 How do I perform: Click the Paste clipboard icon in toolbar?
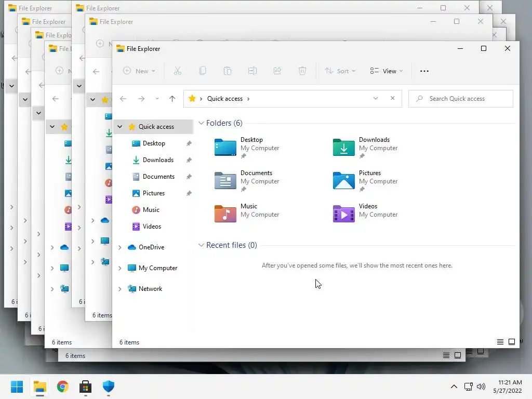[x=228, y=71]
